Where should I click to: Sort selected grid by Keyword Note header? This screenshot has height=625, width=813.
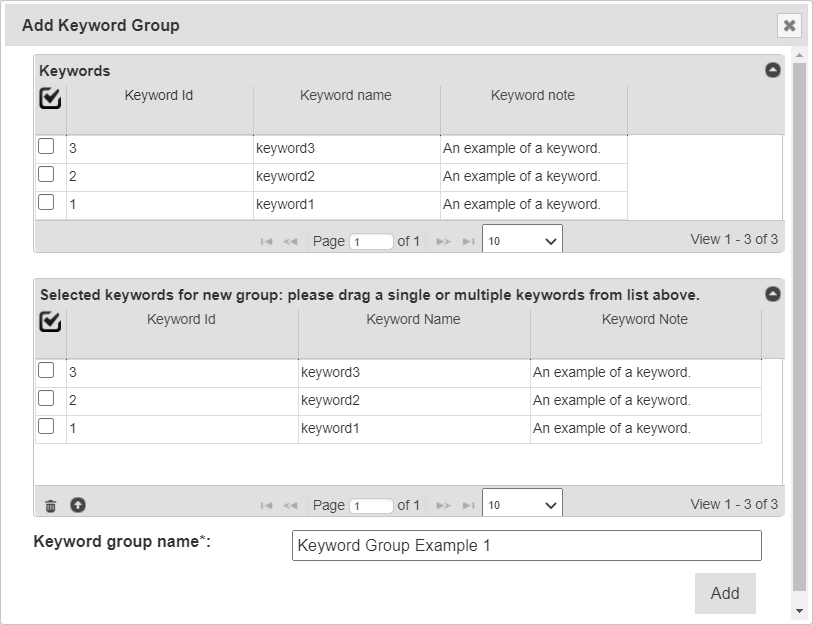point(644,320)
